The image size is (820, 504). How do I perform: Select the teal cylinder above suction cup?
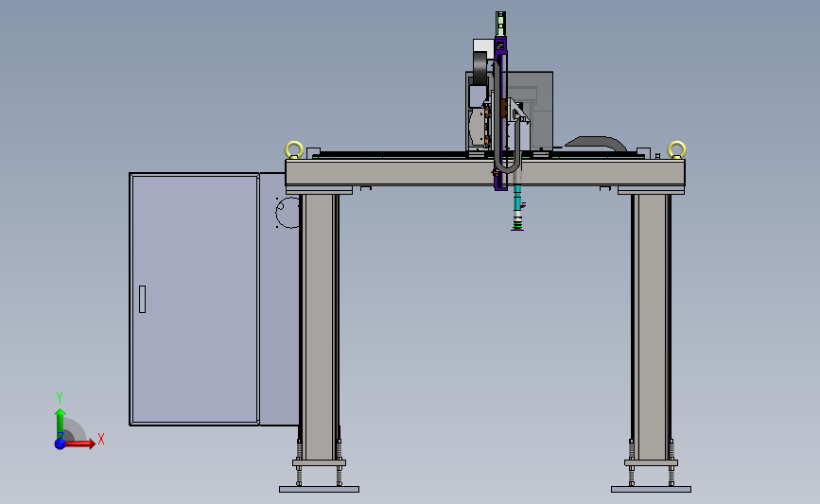click(x=517, y=196)
